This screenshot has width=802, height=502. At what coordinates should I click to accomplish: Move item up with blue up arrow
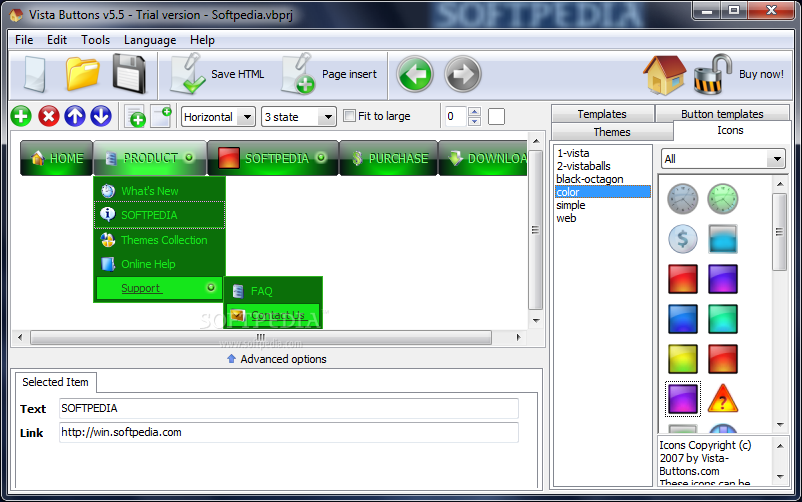pos(75,116)
